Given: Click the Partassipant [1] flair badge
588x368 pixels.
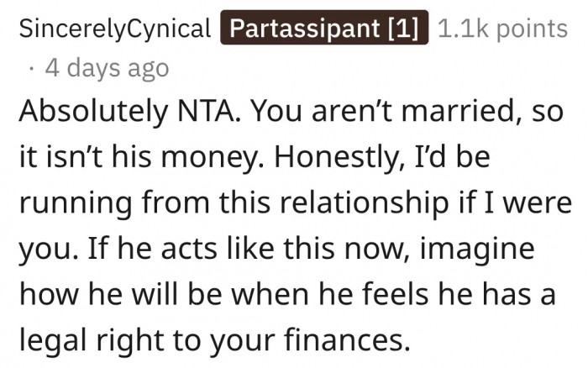Looking at the screenshot, I should pyautogui.click(x=324, y=28).
